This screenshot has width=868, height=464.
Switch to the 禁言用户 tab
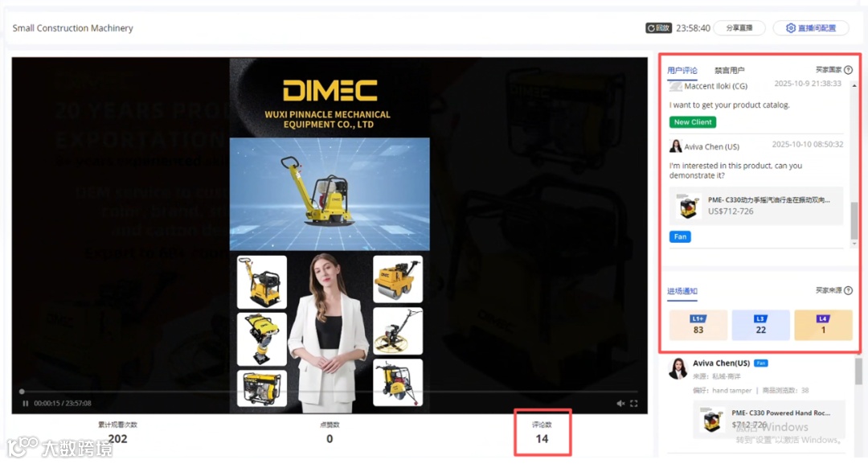point(730,70)
